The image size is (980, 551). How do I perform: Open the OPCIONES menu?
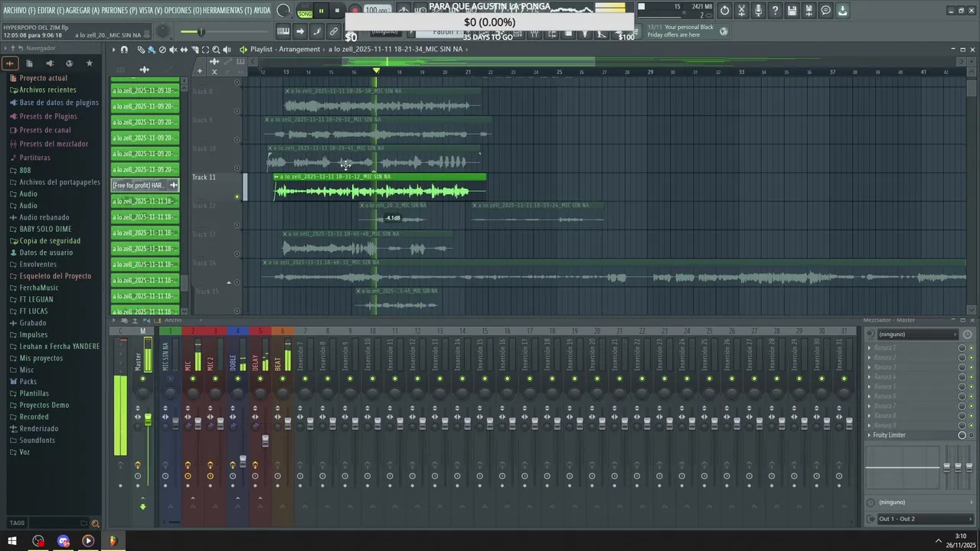[x=183, y=11]
